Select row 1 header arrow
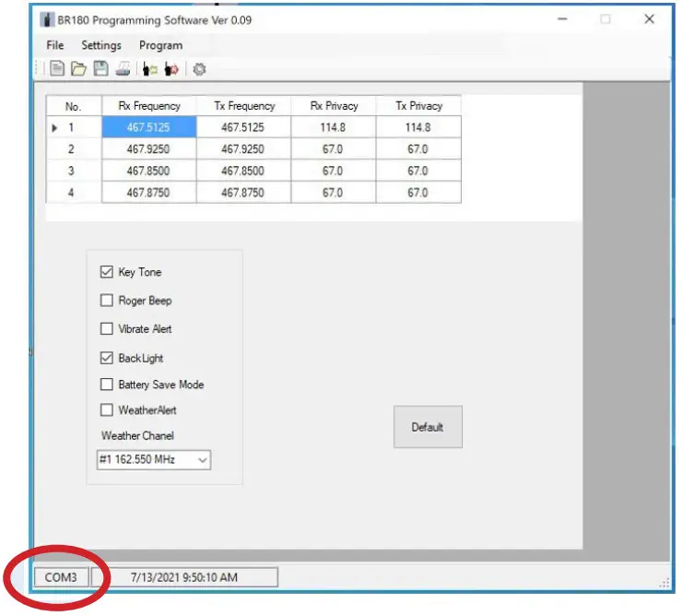The width and height of the screenshot is (682, 616). 54,127
